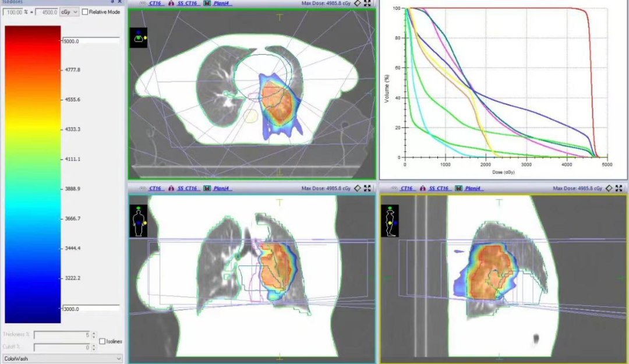Click the body orientation icon in sagittal view

(390, 221)
